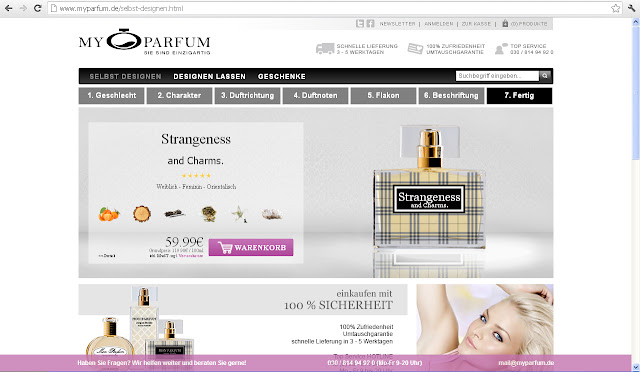
Task: Click the white crystals scent note icon
Action: point(272,214)
